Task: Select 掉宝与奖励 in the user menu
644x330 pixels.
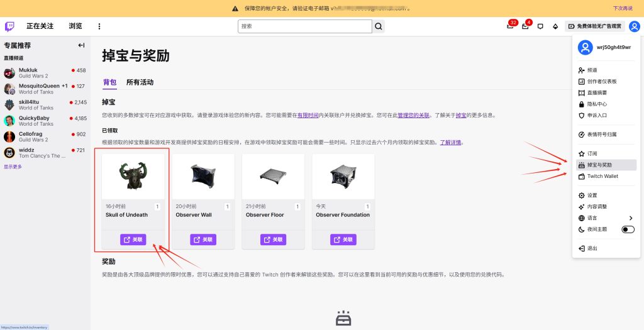Action: tap(607, 165)
